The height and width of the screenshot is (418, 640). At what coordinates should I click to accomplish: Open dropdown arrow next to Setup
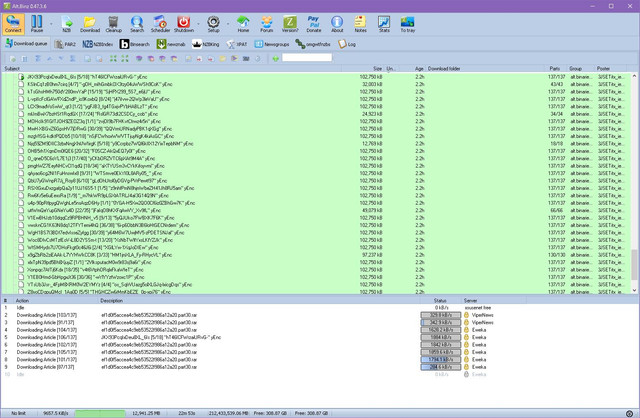coord(228,24)
